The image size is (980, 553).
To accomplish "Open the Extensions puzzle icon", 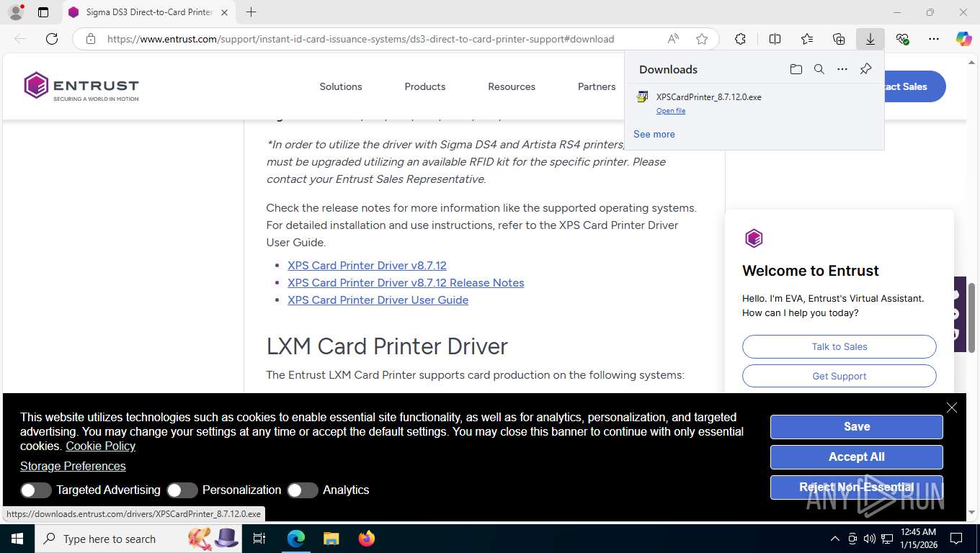I will 740,39.
